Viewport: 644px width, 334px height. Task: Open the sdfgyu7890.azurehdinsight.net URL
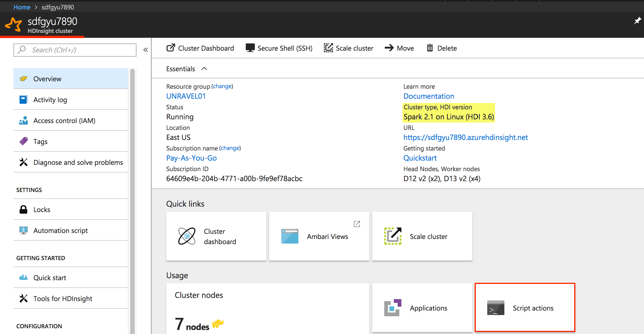click(465, 137)
